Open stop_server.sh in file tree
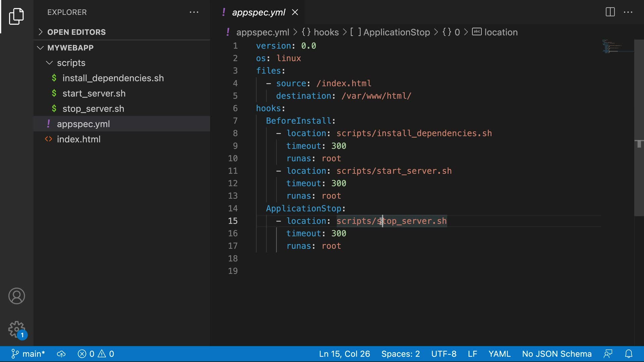This screenshot has height=362, width=644. coord(93,109)
